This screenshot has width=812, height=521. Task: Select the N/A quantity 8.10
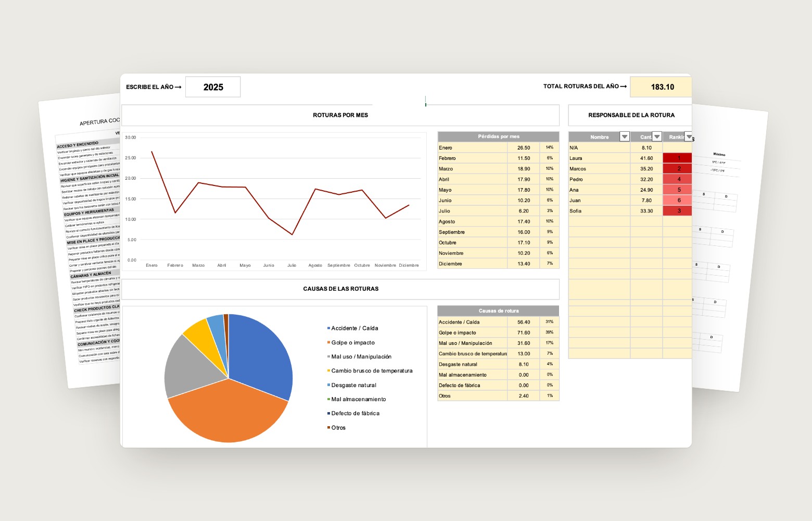pos(646,147)
